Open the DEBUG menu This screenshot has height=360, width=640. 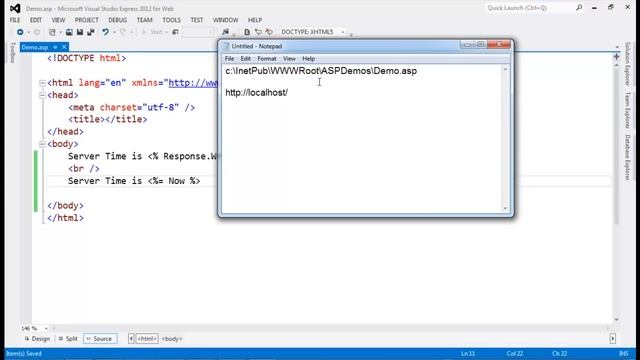click(118, 20)
